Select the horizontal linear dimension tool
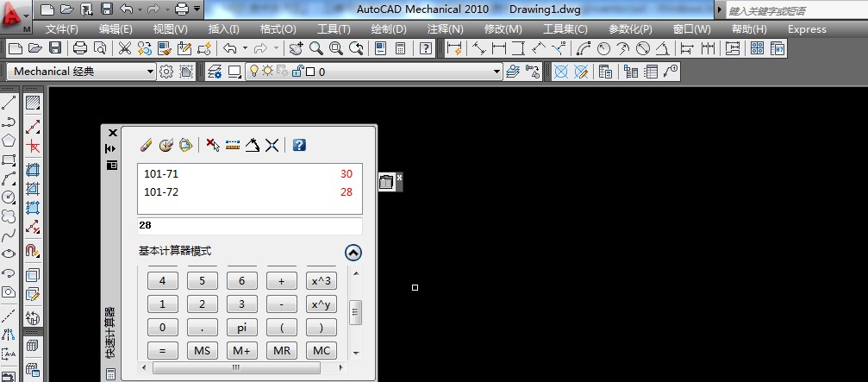868x382 pixels. (499, 48)
